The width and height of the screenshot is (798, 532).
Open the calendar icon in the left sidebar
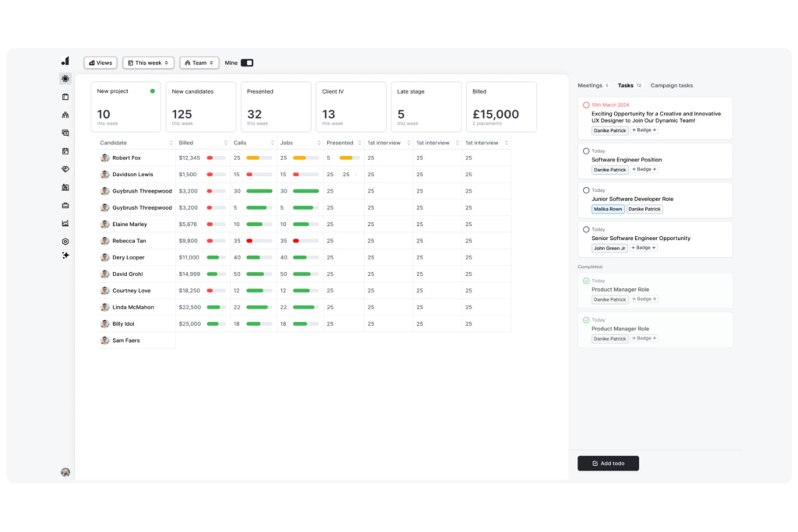pyautogui.click(x=65, y=151)
